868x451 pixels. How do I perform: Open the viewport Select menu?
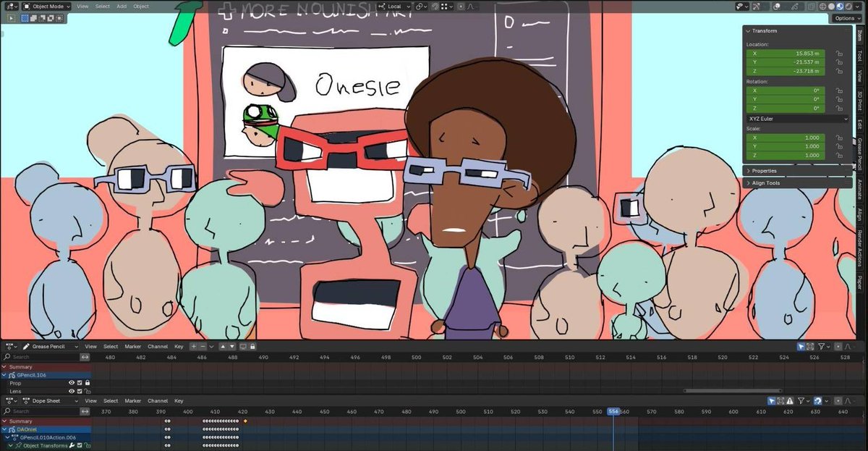click(x=103, y=6)
